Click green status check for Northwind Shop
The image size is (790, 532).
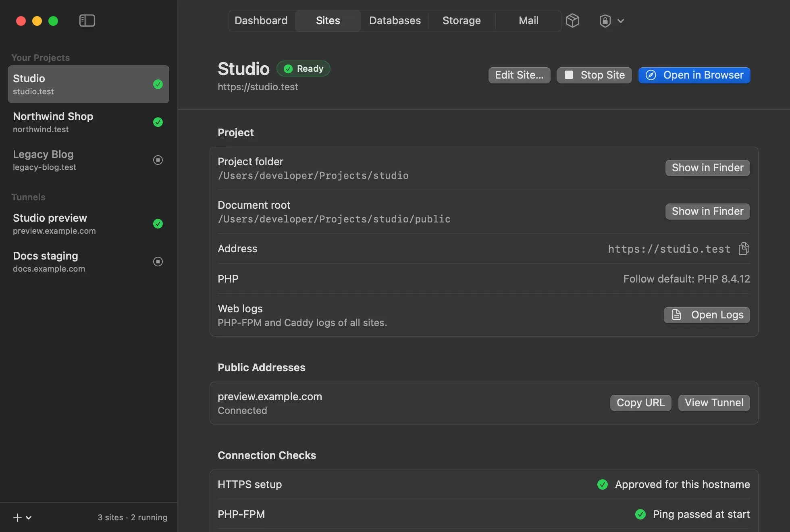(158, 122)
